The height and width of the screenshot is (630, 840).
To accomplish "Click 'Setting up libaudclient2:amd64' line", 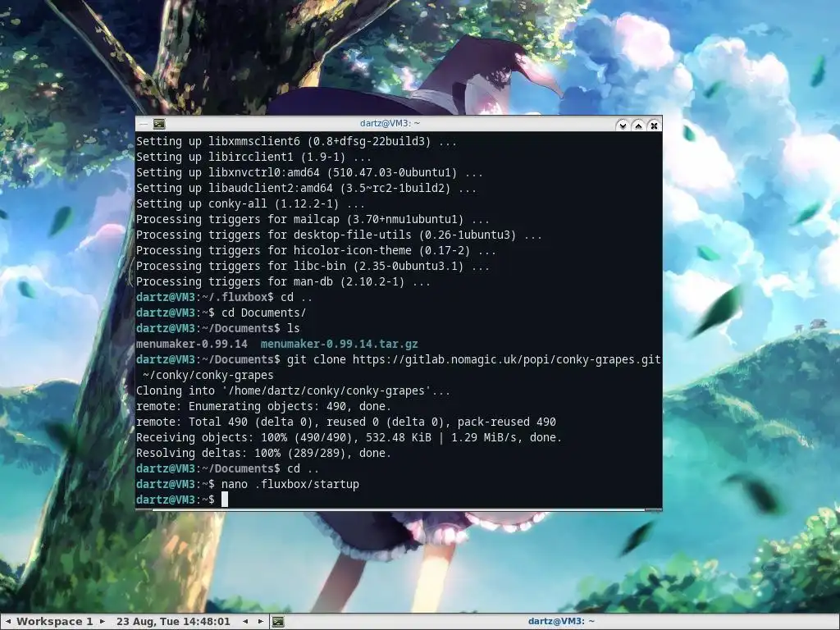I will (306, 189).
